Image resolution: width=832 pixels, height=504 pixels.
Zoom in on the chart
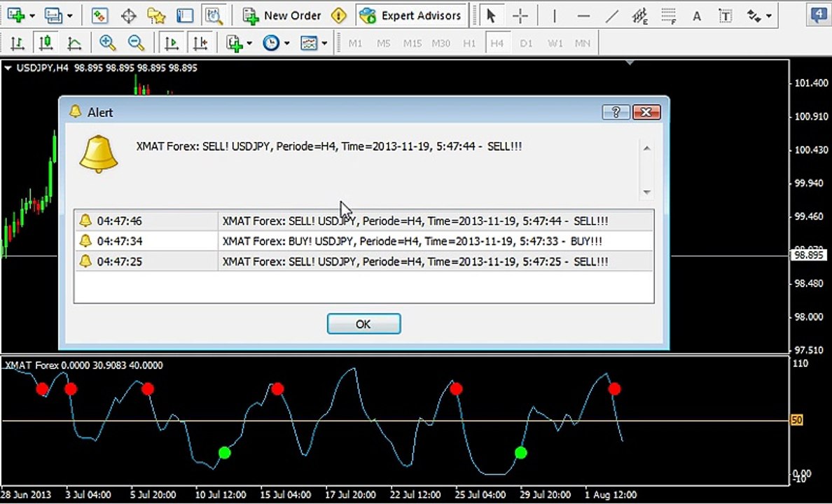[108, 43]
